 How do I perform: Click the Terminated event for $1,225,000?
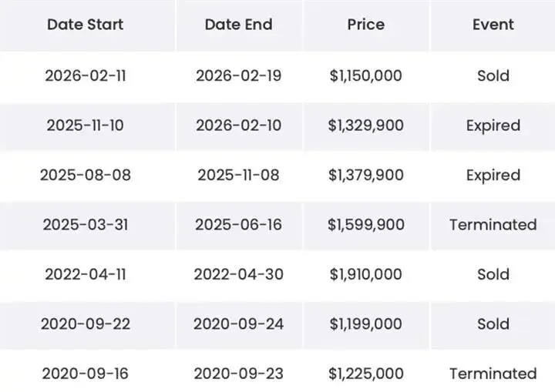493,374
